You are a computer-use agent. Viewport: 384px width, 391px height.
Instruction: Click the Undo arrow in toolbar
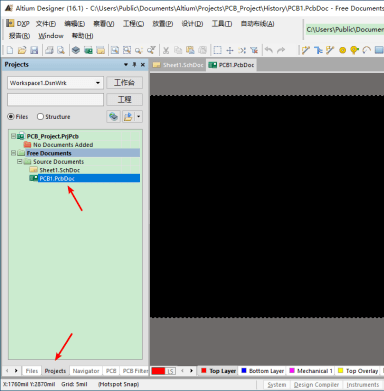click(269, 50)
